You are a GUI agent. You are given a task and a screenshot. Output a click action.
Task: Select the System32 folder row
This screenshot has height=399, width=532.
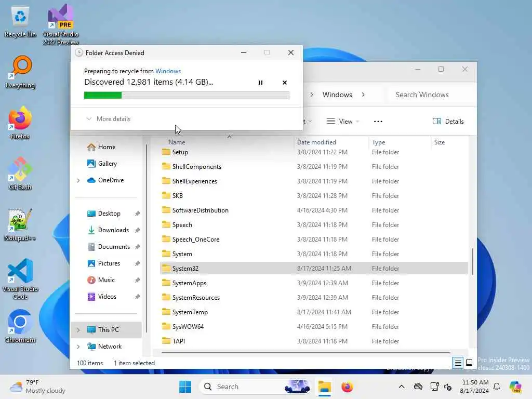coord(314,269)
